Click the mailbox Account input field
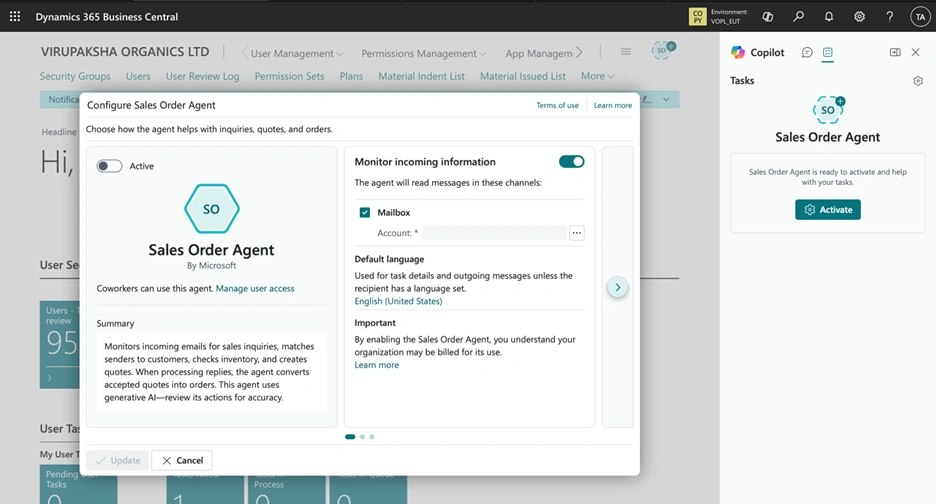The height and width of the screenshot is (504, 936). [x=494, y=233]
